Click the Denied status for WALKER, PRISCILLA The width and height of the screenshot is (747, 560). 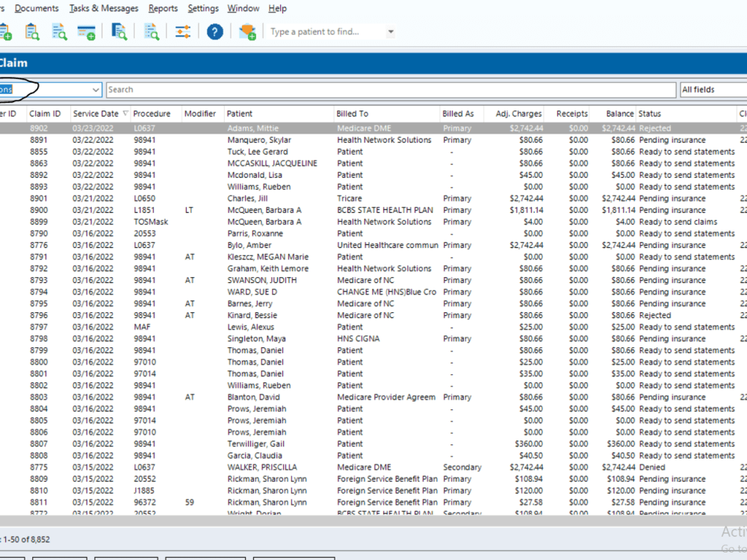652,467
